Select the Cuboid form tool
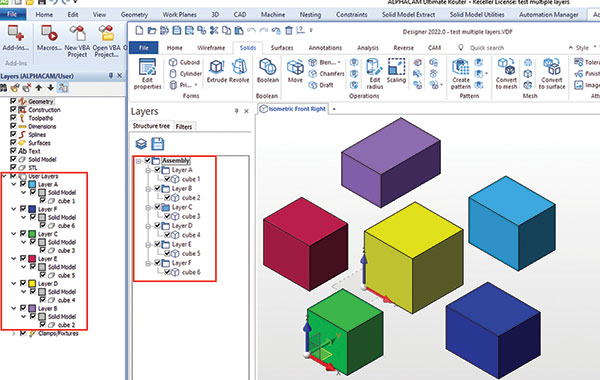600x380 pixels. coord(184,62)
